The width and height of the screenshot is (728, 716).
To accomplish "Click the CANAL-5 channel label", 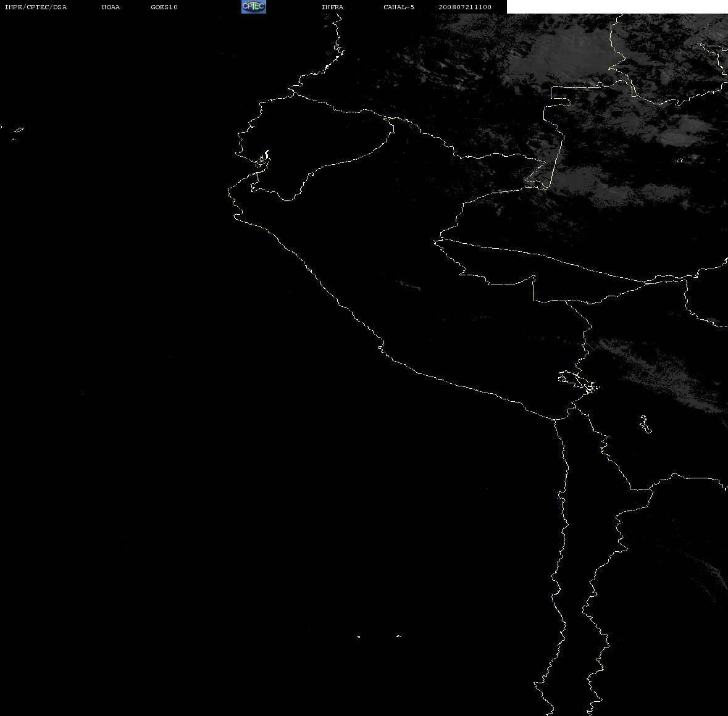I will 399,7.
